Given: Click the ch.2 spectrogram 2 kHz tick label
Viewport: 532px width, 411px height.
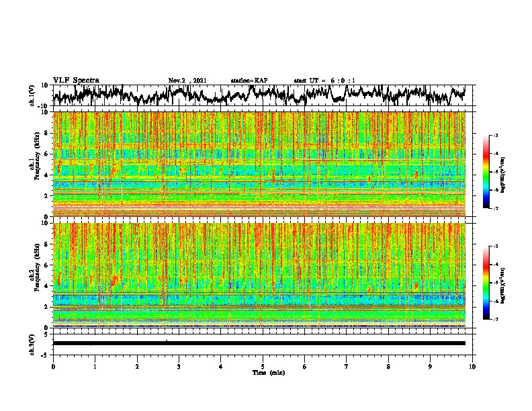Looking at the screenshot, I should 46,307.
